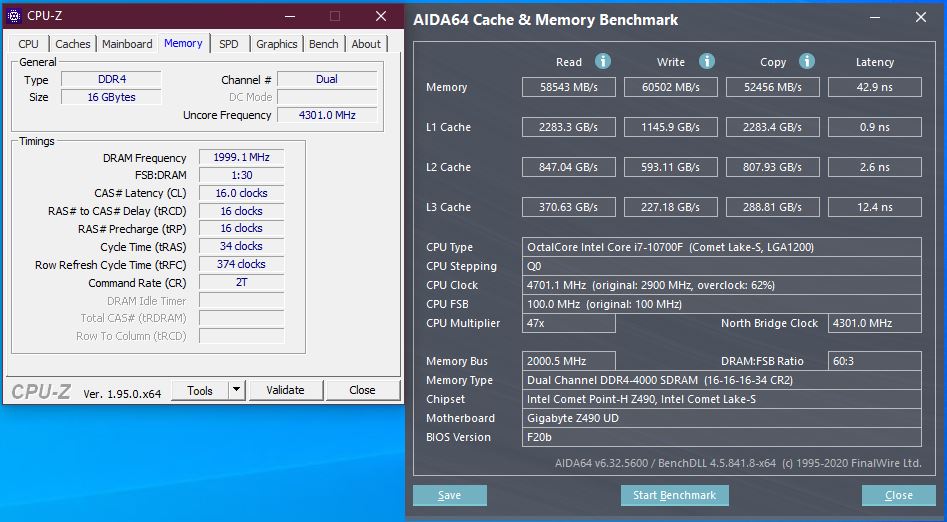
Task: Click the CPU FSB 100.0 MHz field
Action: [x=722, y=304]
